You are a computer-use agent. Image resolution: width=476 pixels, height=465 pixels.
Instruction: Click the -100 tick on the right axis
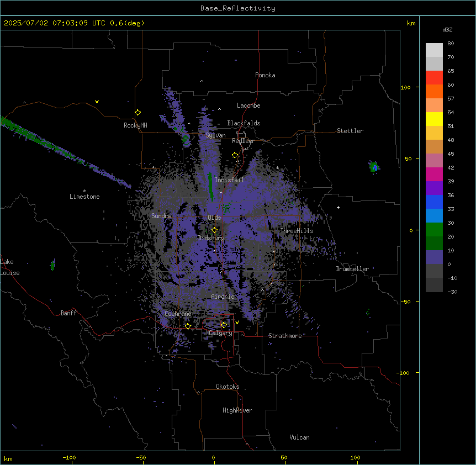click(x=404, y=373)
